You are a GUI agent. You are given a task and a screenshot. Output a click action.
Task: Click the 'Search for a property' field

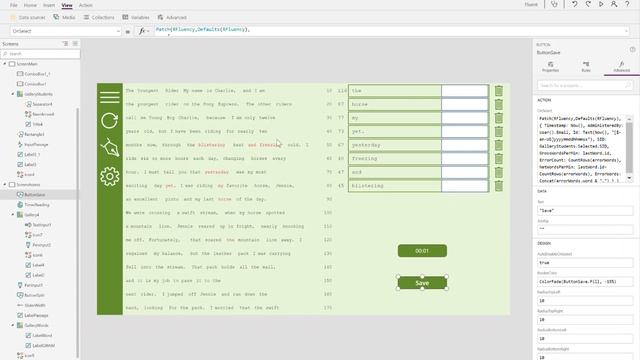pyautogui.click(x=585, y=85)
